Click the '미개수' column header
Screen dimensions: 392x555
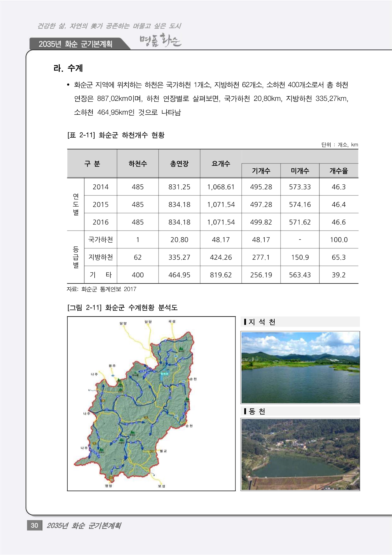pos(300,171)
